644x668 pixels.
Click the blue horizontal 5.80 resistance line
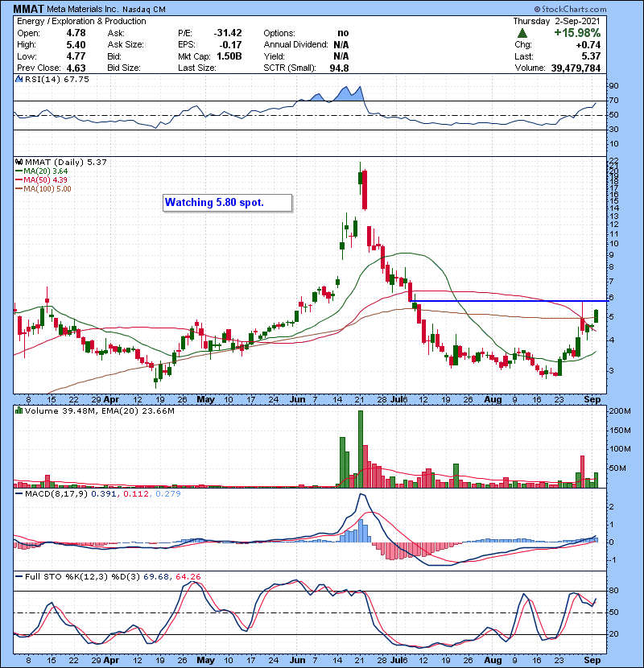[x=510, y=301]
